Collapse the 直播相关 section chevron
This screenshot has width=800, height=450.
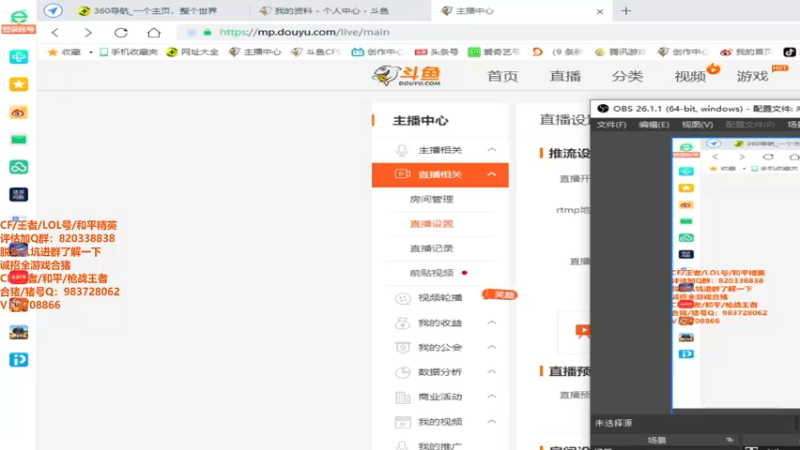point(491,174)
